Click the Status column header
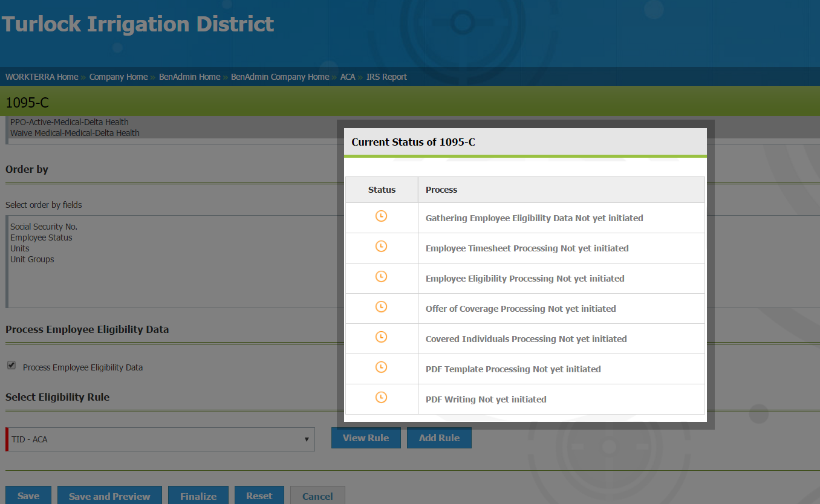The height and width of the screenshot is (504, 820). 382,190
